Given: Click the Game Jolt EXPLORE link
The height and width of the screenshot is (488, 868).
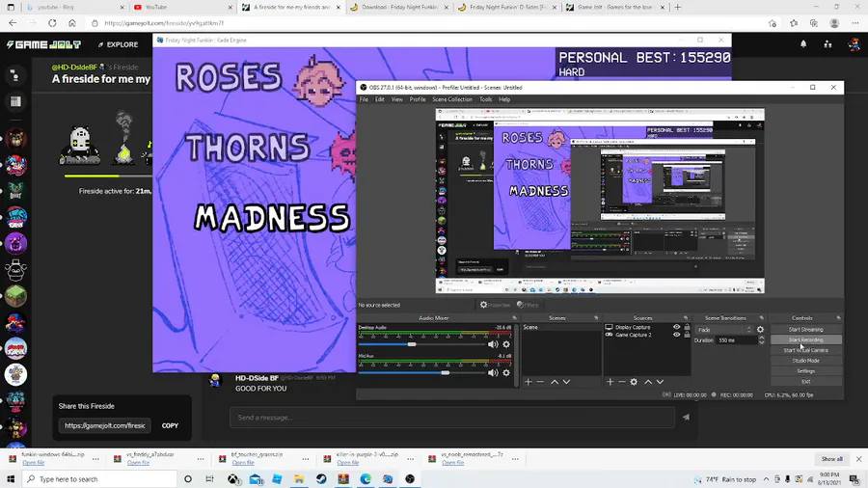Looking at the screenshot, I should pyautogui.click(x=118, y=44).
